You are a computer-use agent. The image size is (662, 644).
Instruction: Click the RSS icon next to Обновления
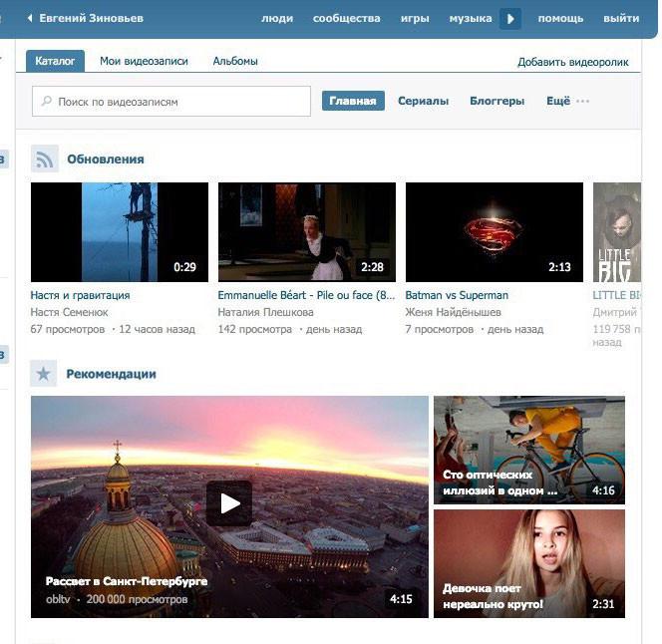[45, 159]
